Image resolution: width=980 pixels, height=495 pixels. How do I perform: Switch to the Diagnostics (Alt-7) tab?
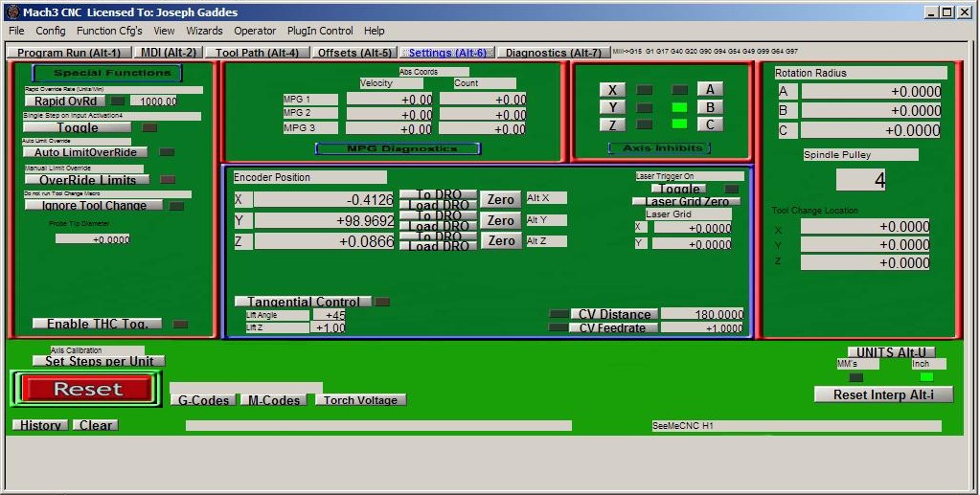pyautogui.click(x=553, y=53)
